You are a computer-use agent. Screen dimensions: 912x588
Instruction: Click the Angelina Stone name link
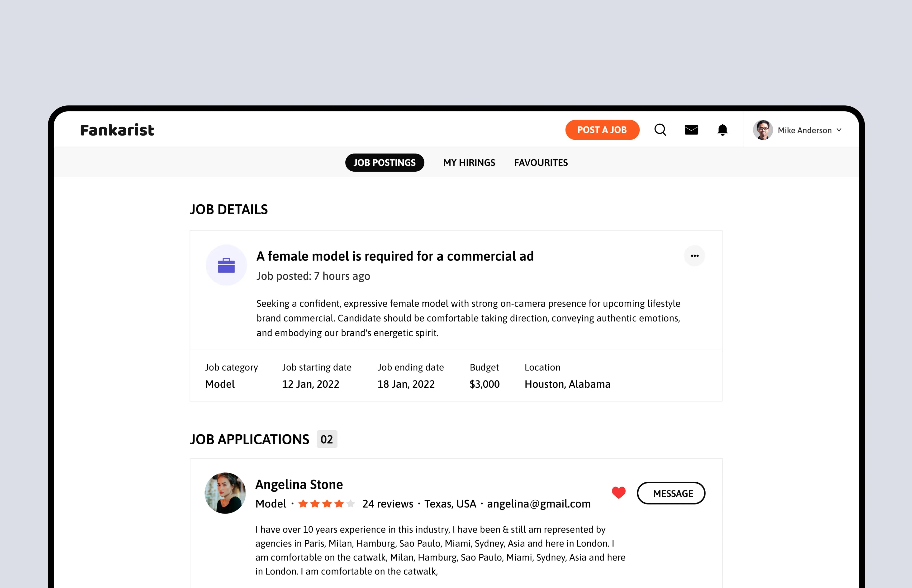[x=299, y=484]
